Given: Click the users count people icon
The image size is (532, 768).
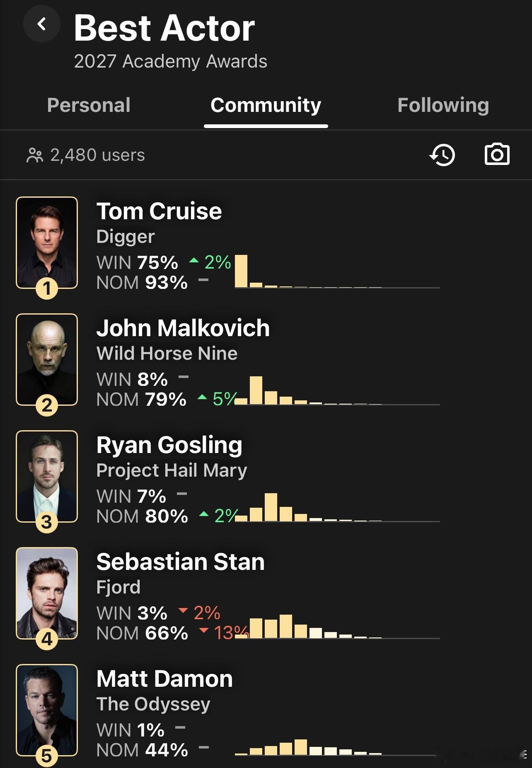Looking at the screenshot, I should (34, 155).
